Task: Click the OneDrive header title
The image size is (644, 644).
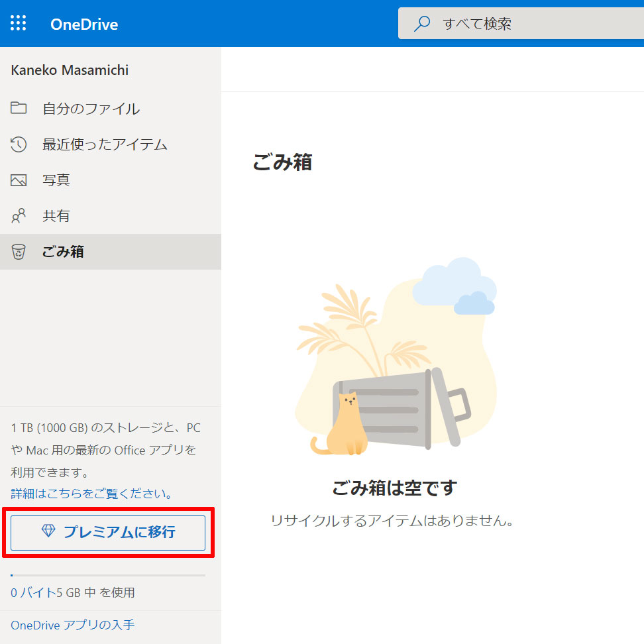Action: (x=84, y=25)
